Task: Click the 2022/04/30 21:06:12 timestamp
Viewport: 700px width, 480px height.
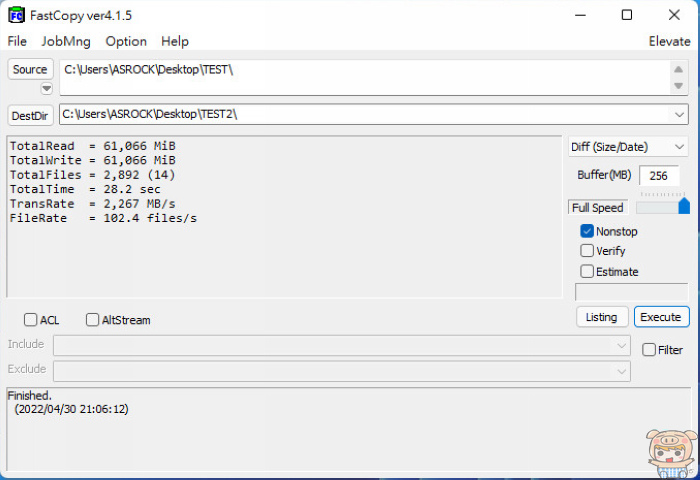Action: 71,409
